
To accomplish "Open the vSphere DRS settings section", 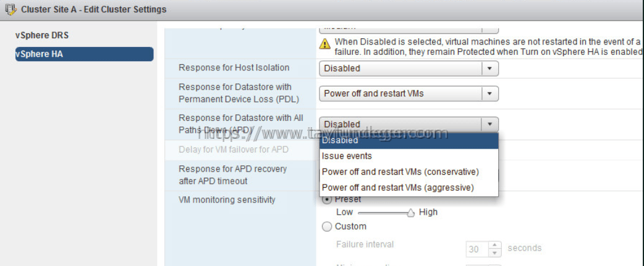I will click(42, 35).
